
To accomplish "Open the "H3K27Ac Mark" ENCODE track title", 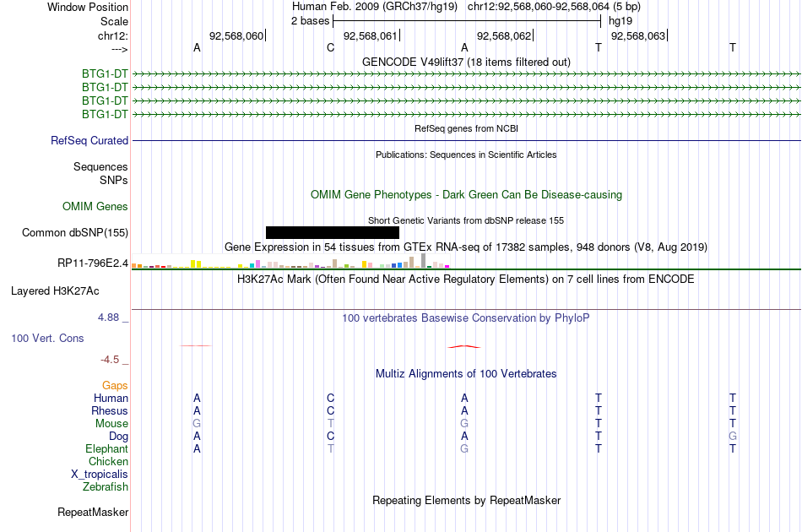I will click(x=466, y=279).
